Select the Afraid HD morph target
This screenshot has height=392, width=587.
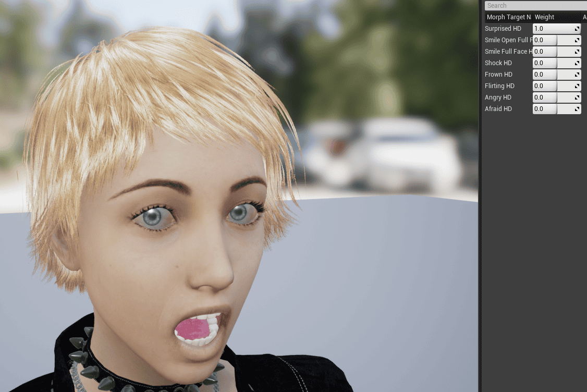498,109
